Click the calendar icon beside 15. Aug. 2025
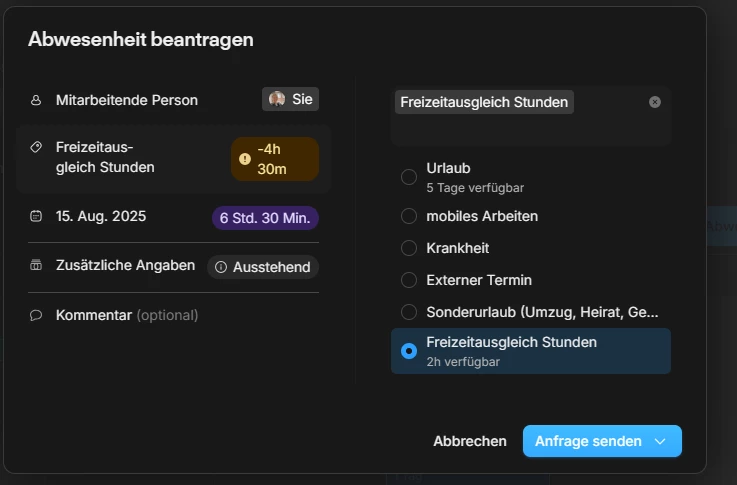 [36, 216]
